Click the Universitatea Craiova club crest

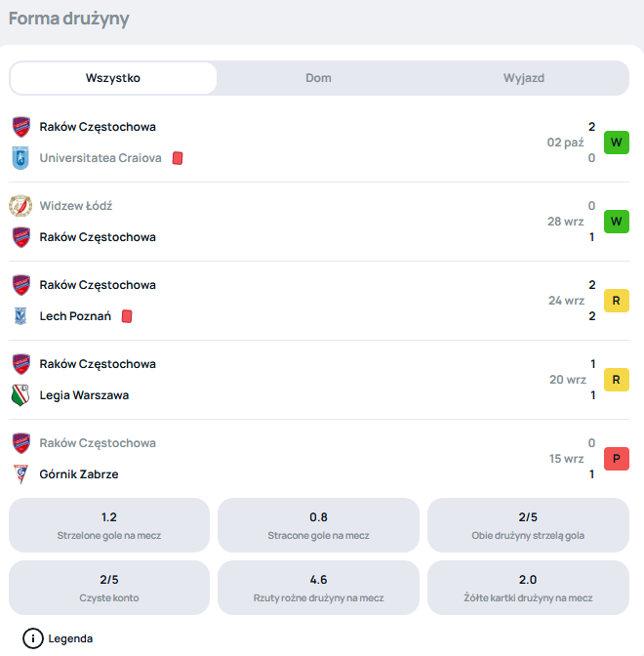click(x=20, y=158)
